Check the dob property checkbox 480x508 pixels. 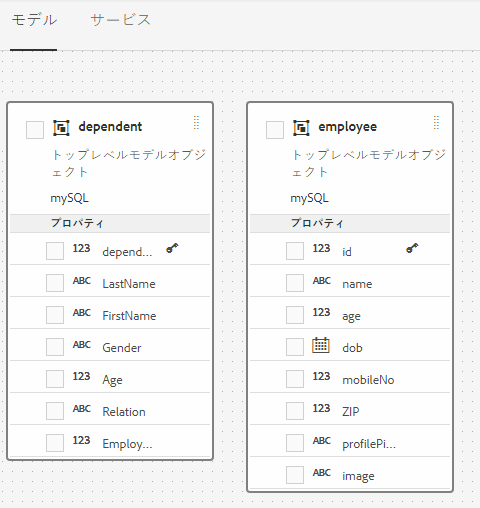(295, 347)
